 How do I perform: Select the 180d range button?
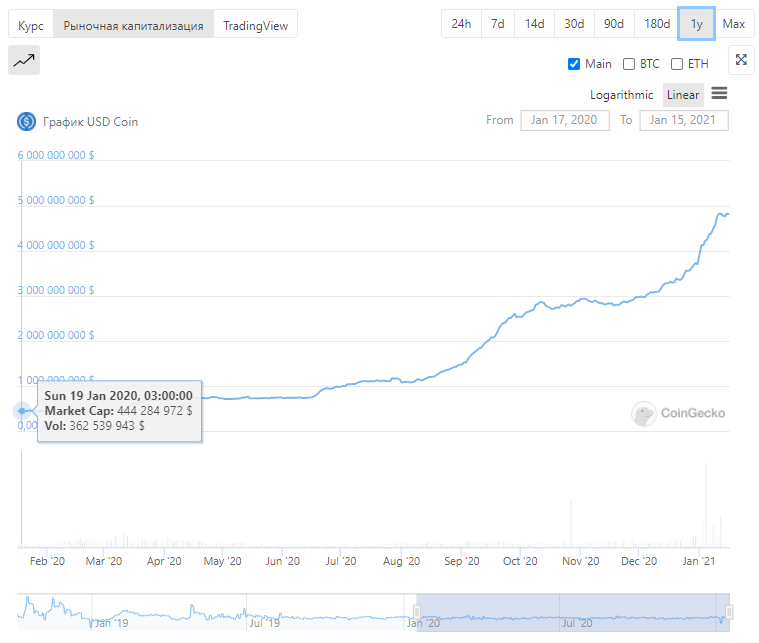[x=657, y=24]
